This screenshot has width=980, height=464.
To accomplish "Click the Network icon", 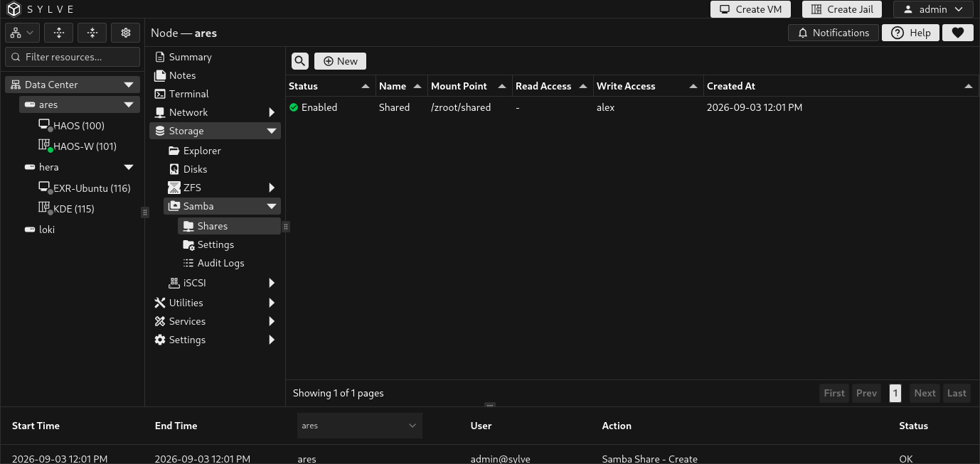I will coord(160,112).
